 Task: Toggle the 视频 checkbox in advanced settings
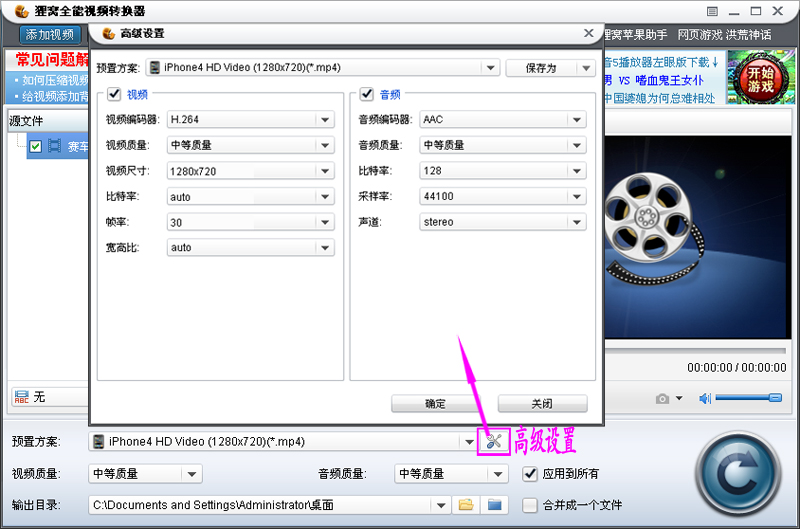click(114, 94)
